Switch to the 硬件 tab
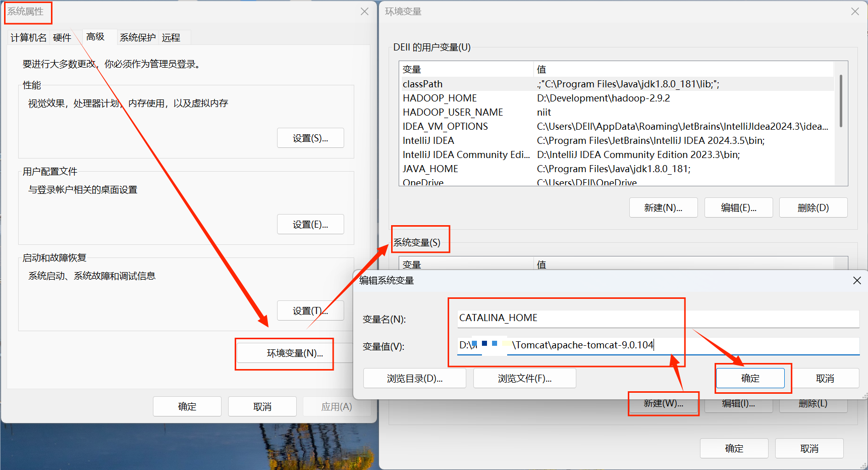This screenshot has height=470, width=868. pos(62,37)
